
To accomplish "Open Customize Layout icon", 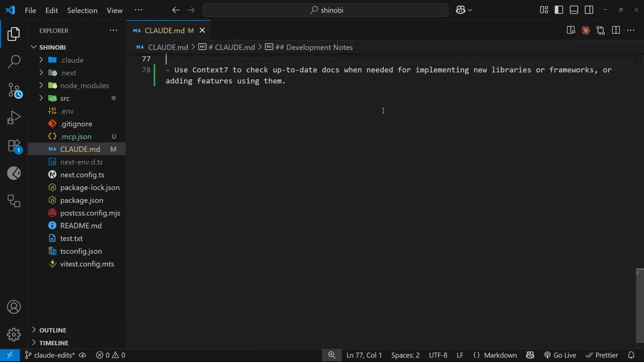I will tap(544, 10).
